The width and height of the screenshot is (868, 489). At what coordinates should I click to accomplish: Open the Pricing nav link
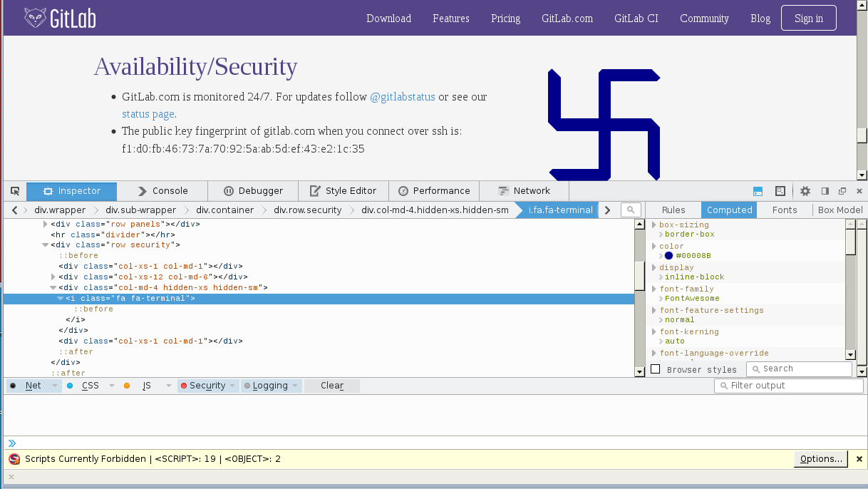pos(505,19)
